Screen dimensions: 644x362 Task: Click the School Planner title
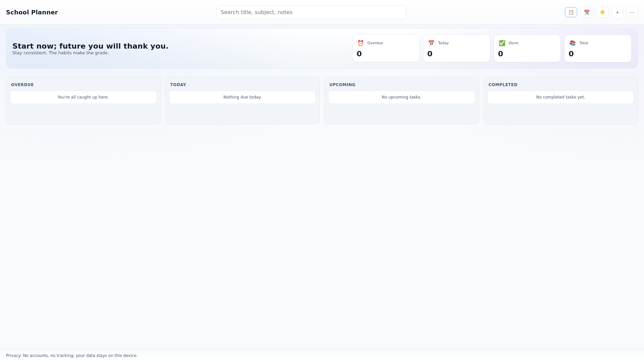click(32, 12)
